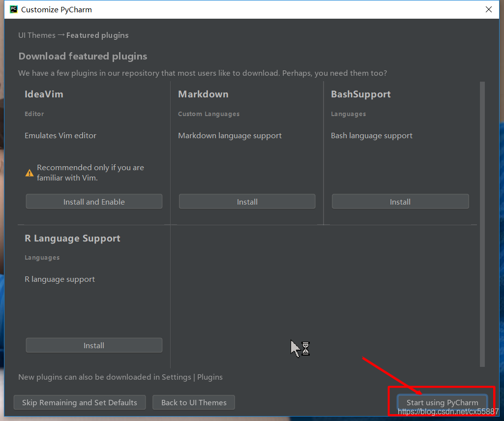Click 'Custom Languages' category label

point(208,114)
